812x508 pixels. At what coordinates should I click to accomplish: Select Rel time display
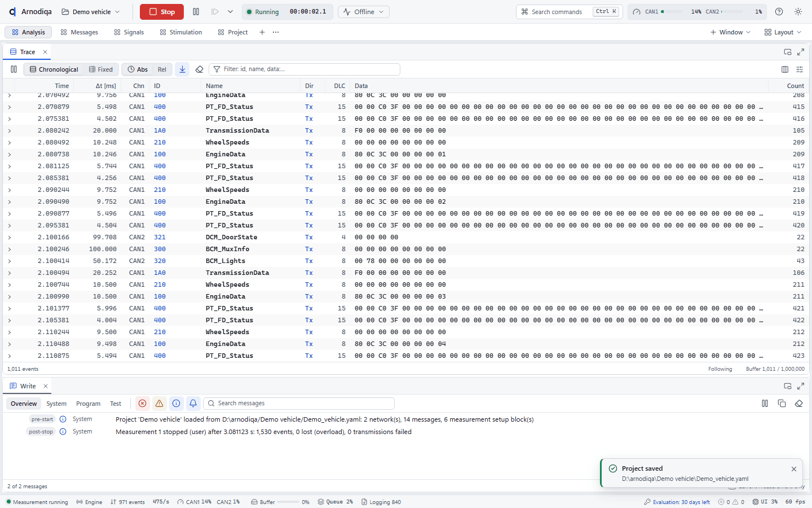click(x=162, y=69)
